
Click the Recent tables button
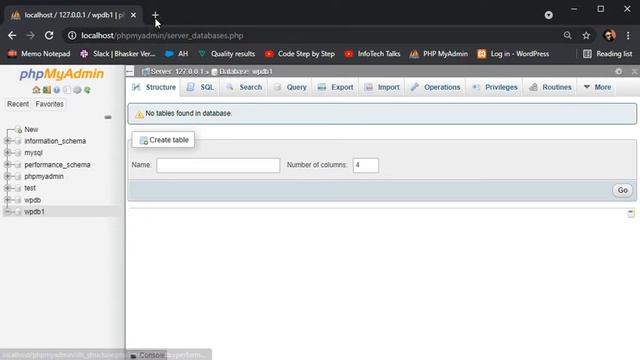18,104
